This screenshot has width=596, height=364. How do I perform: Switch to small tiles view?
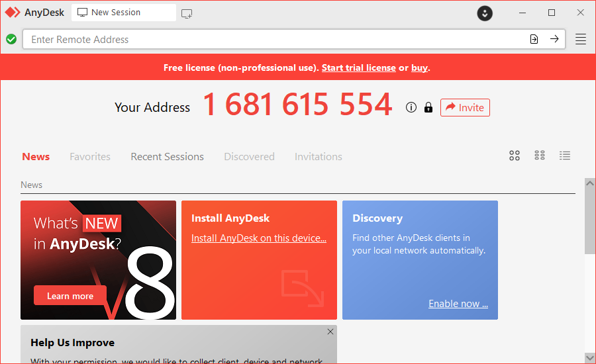tap(540, 156)
